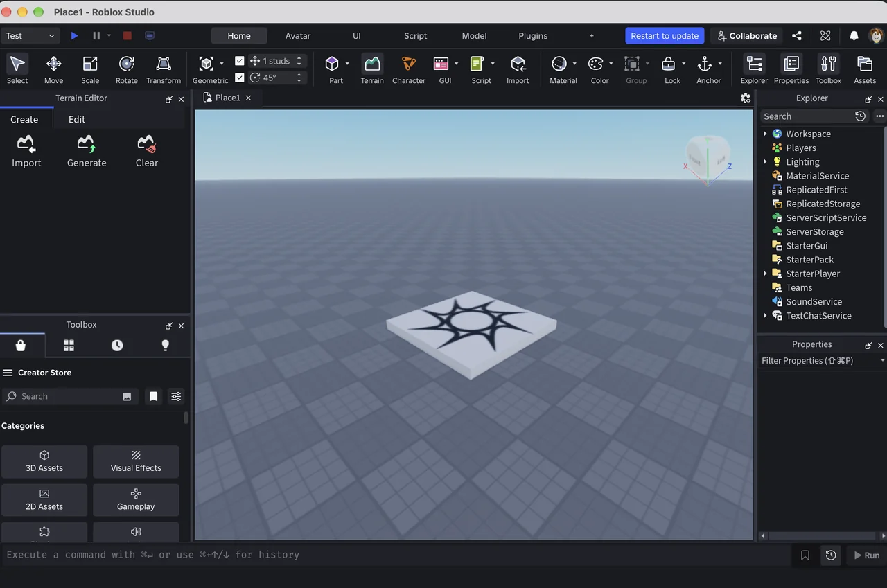Click the Collaborate button
The image size is (887, 588).
(x=746, y=36)
